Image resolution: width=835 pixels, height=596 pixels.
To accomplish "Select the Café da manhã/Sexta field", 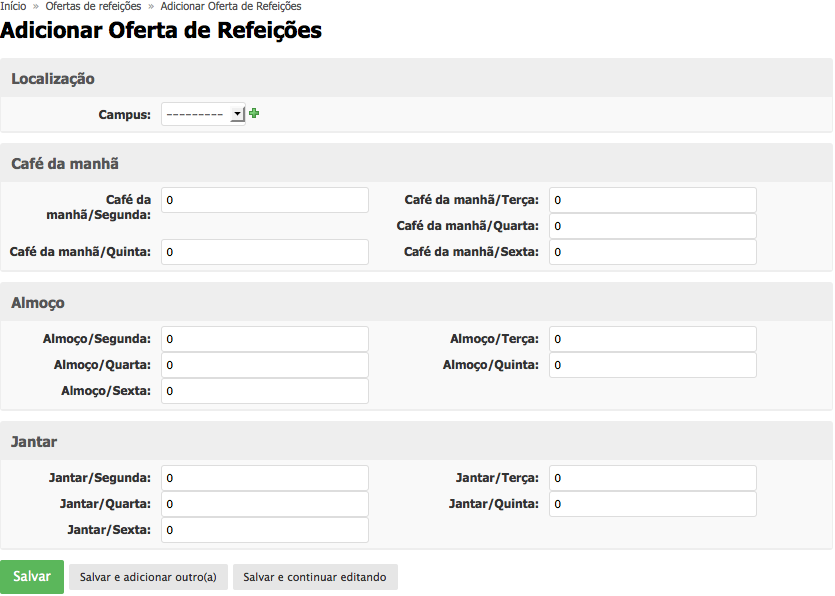I will 652,251.
